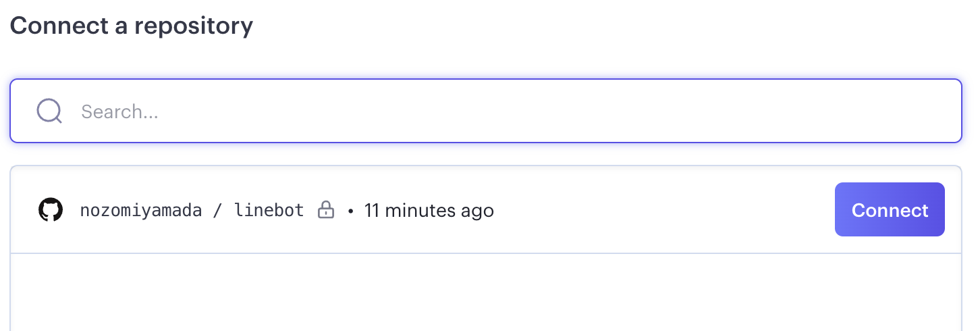Click empty space between timestamp and Connect
980x331 pixels.
pyautogui.click(x=661, y=210)
